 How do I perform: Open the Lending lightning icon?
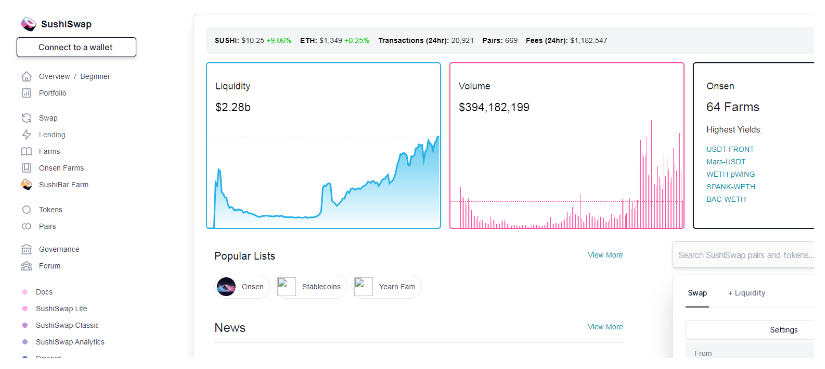26,135
